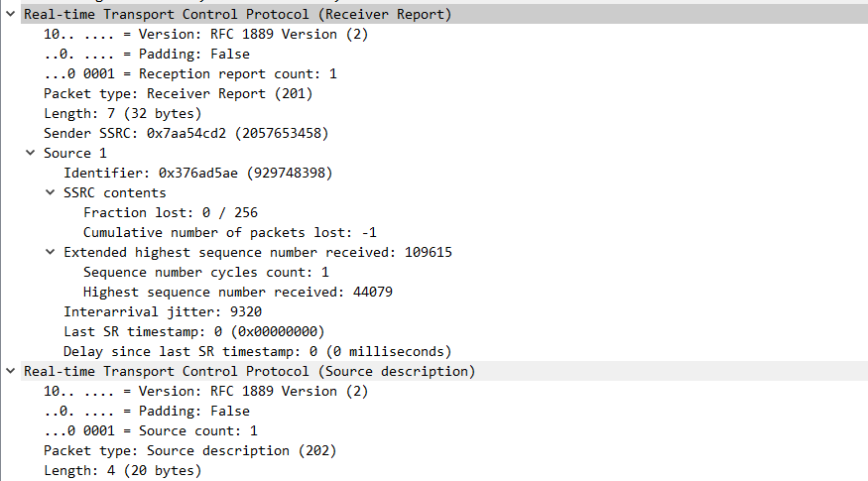Viewport: 868px width, 481px height.
Task: Collapse Extended highest sequence number node
Action: tap(51, 252)
